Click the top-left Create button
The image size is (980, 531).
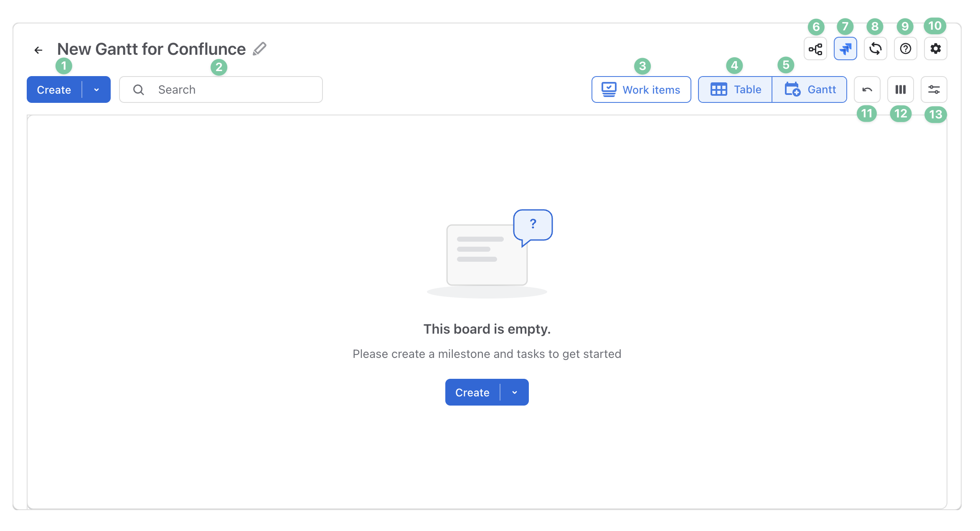(54, 89)
